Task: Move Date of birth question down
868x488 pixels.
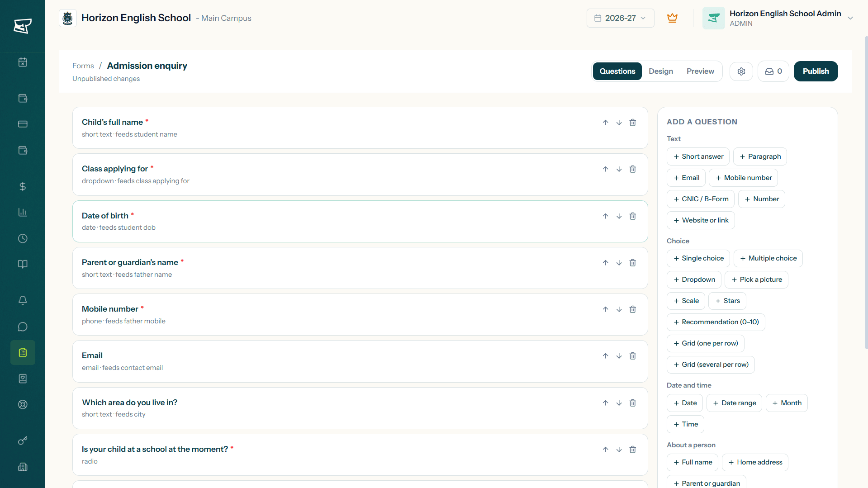Action: [619, 216]
